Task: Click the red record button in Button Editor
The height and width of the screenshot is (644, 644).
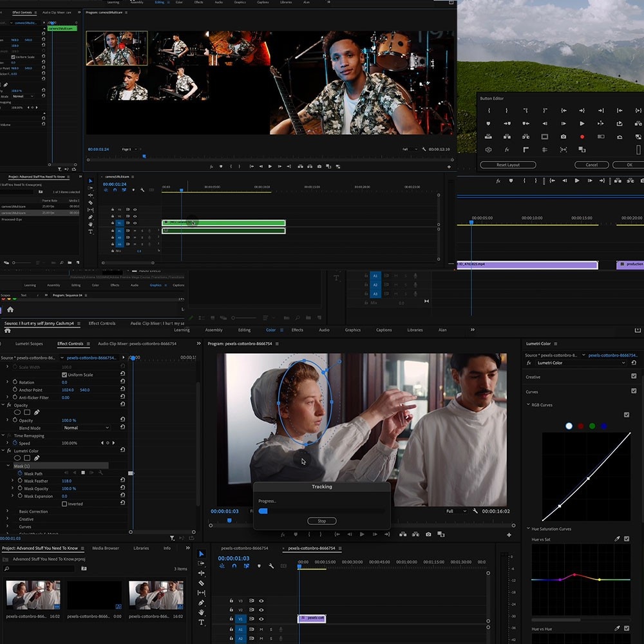Action: tap(582, 137)
